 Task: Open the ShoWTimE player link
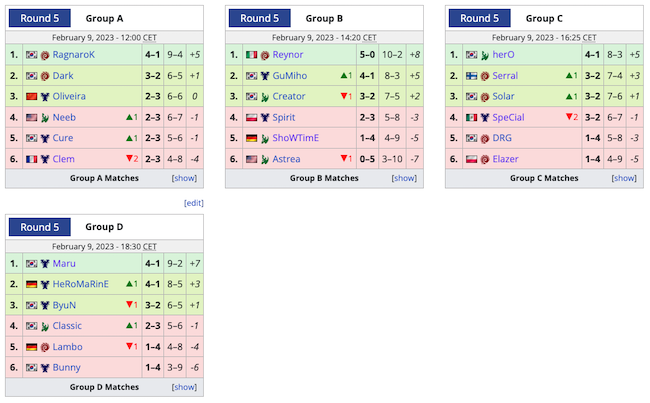pyautogui.click(x=296, y=138)
